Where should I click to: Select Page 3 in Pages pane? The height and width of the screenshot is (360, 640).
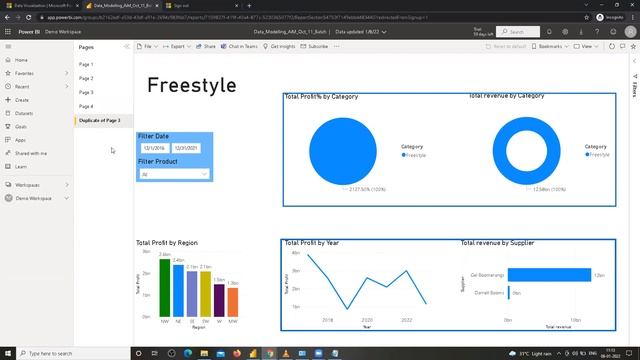[x=86, y=93]
